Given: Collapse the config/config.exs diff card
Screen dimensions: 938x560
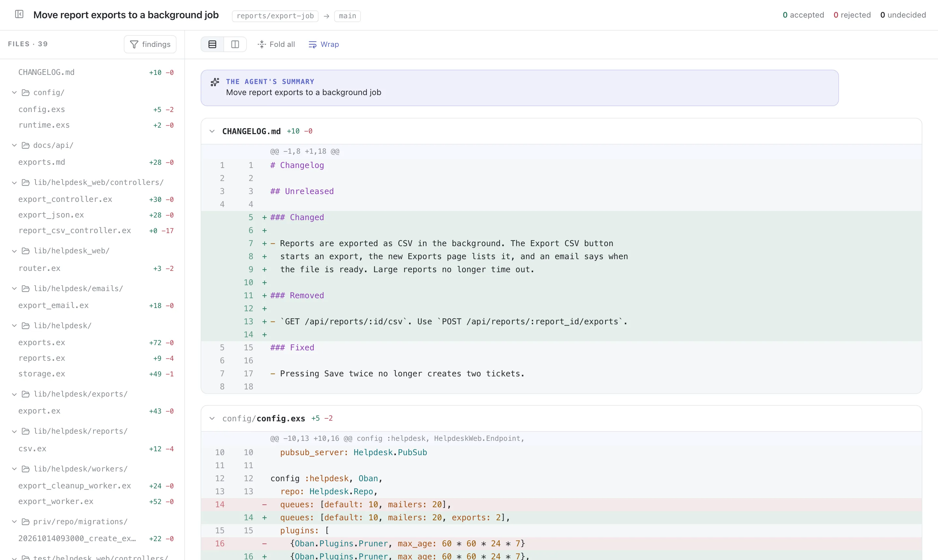Looking at the screenshot, I should [212, 418].
